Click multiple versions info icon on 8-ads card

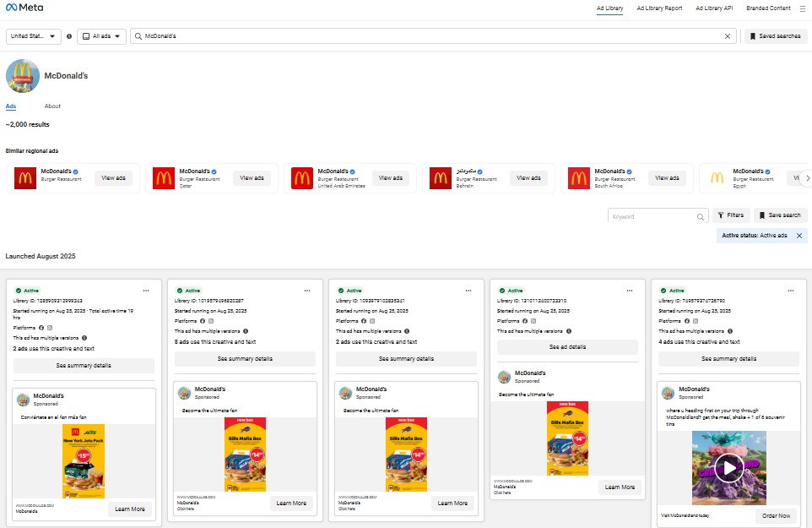246,331
